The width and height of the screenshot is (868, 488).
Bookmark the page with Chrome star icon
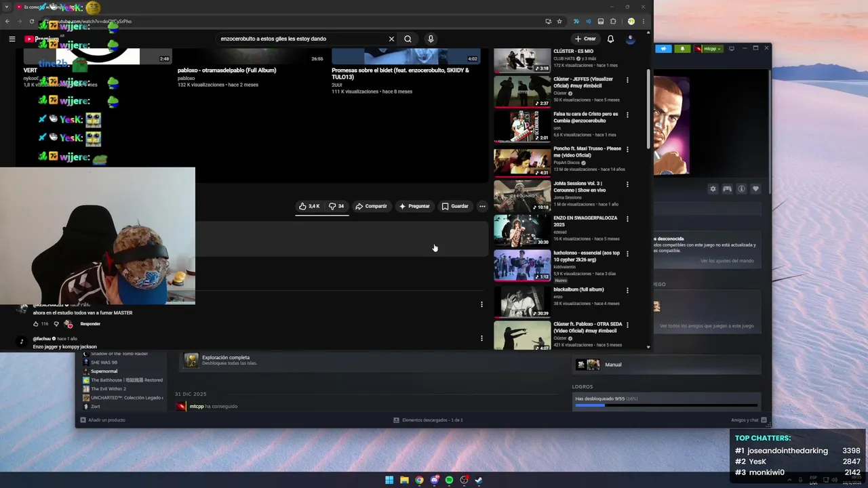559,21
